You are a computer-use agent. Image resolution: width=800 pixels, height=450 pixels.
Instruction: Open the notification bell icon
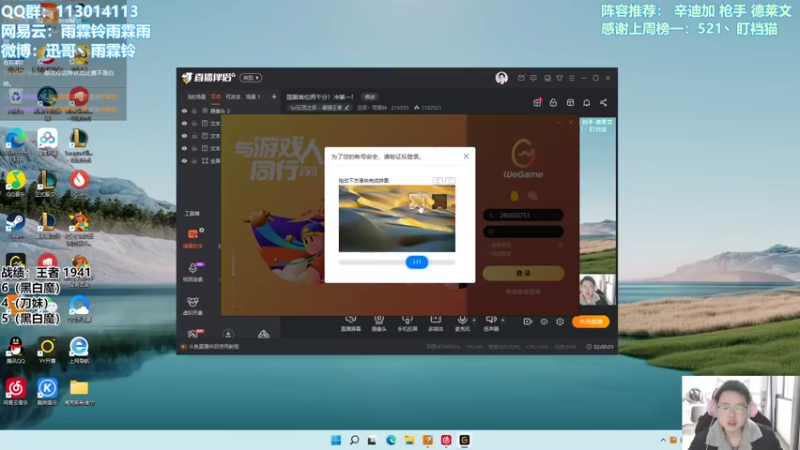(x=587, y=103)
